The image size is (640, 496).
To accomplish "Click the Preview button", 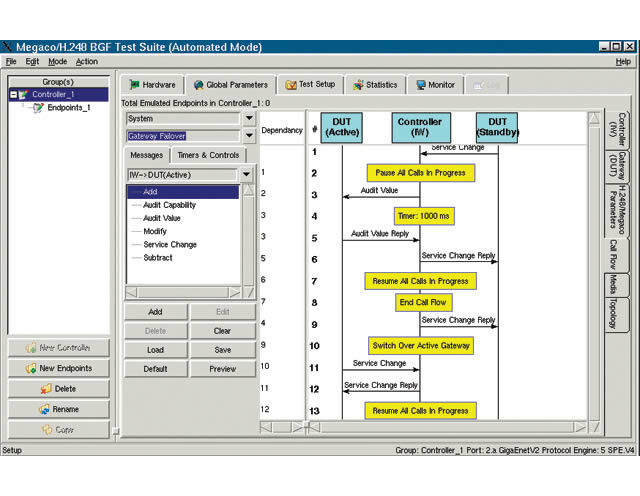I will [x=222, y=368].
